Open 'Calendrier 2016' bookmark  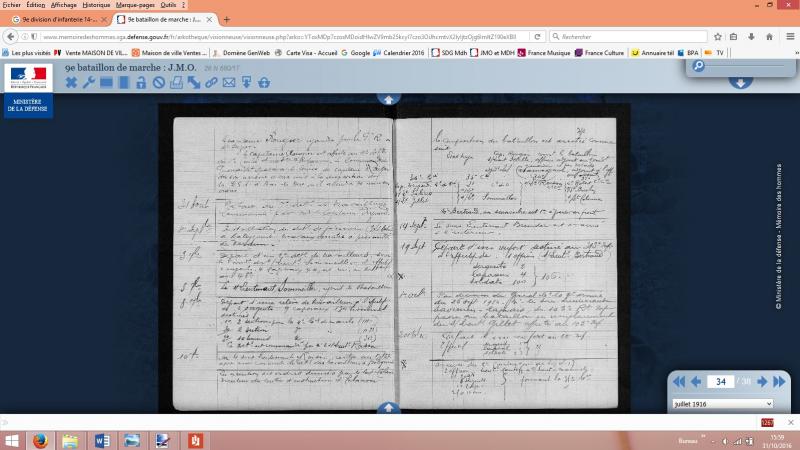pos(399,53)
